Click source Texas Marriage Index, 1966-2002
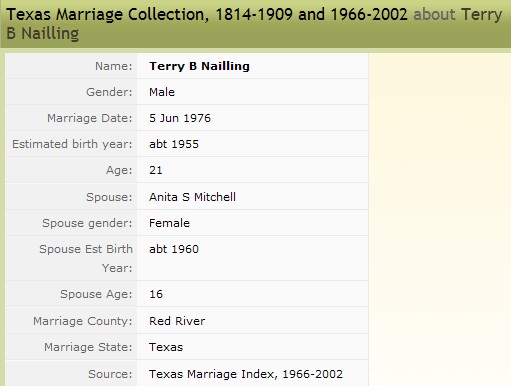The image size is (511, 391). (246, 374)
